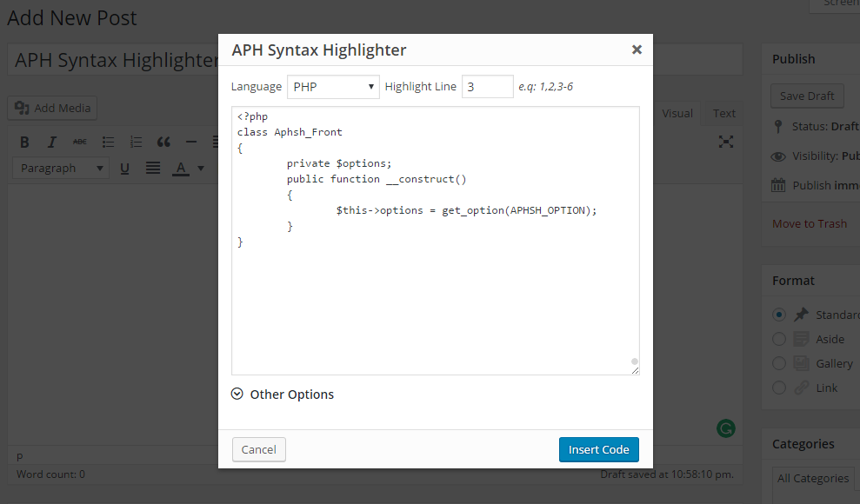Click the Highlight Line input field
Screen dimensions: 860x504
coord(488,87)
